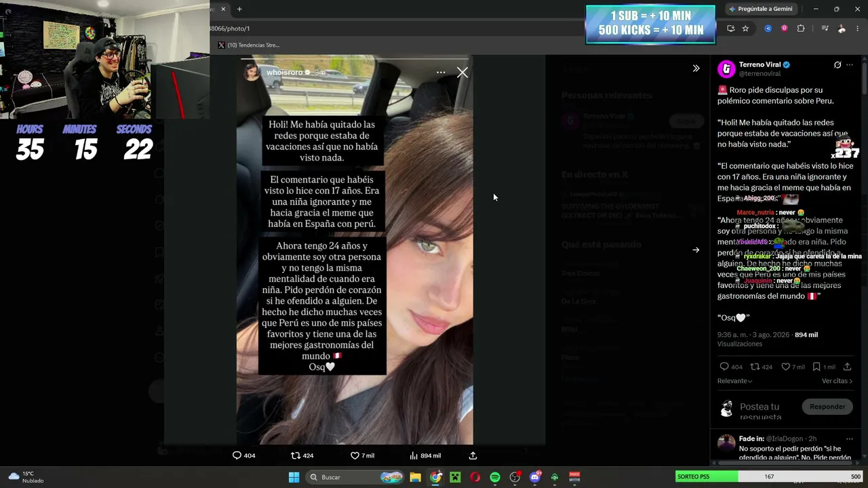
Task: Open more options on Fade in reply
Action: pyautogui.click(x=850, y=439)
